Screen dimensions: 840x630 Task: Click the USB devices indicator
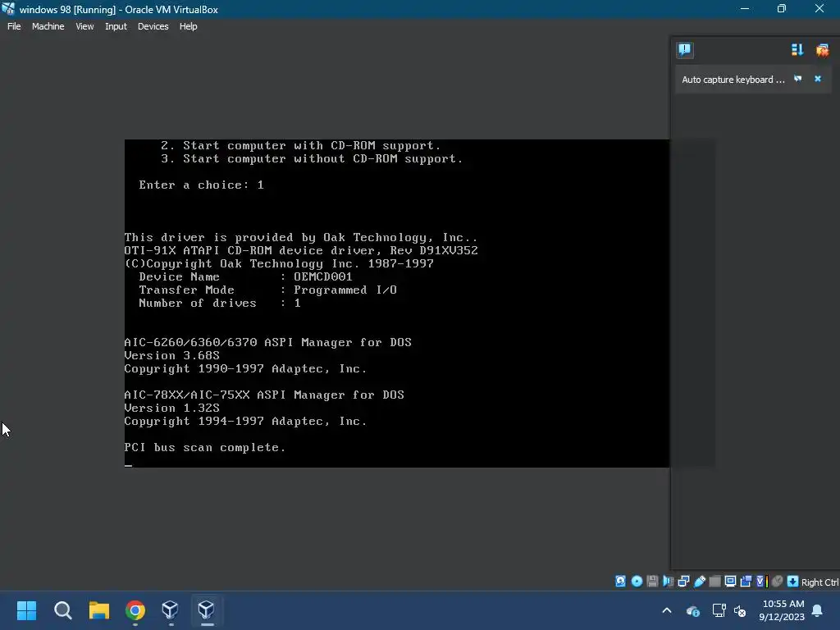point(699,582)
